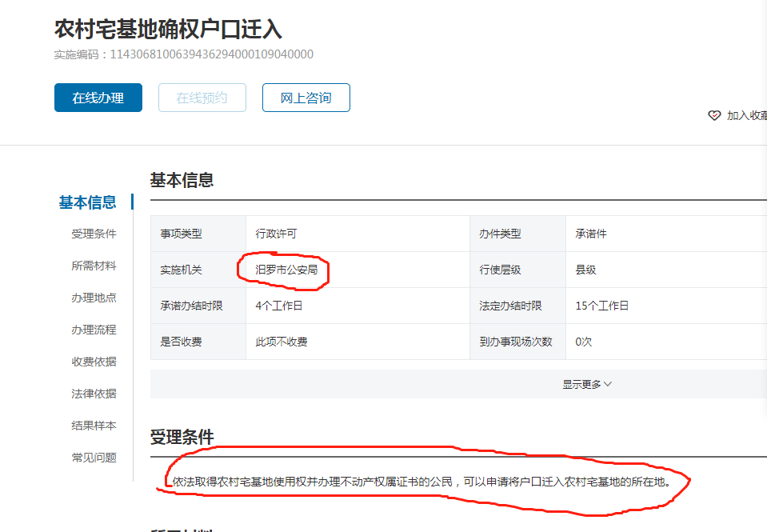Select 收费依据 in the side navigation
The height and width of the screenshot is (532, 767).
click(x=94, y=362)
